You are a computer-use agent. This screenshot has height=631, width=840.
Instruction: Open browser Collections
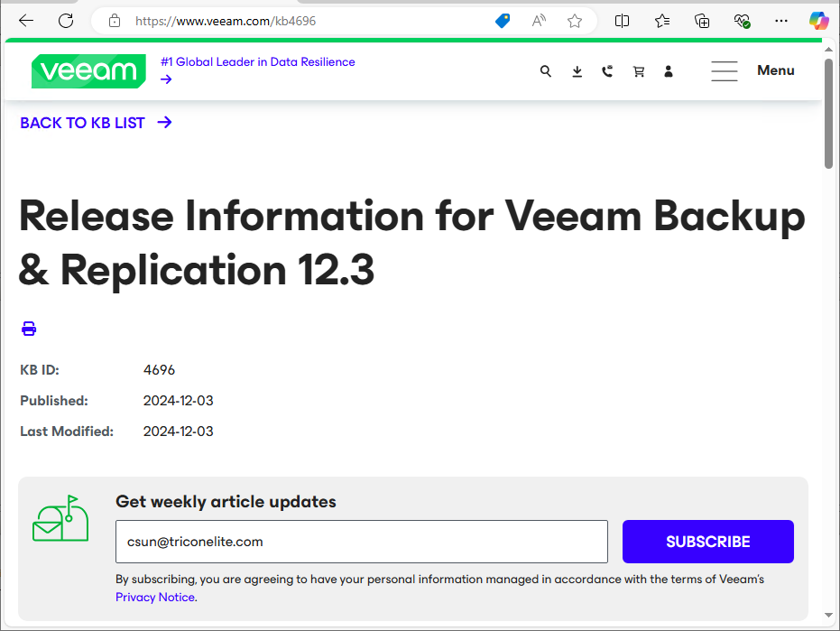[702, 21]
